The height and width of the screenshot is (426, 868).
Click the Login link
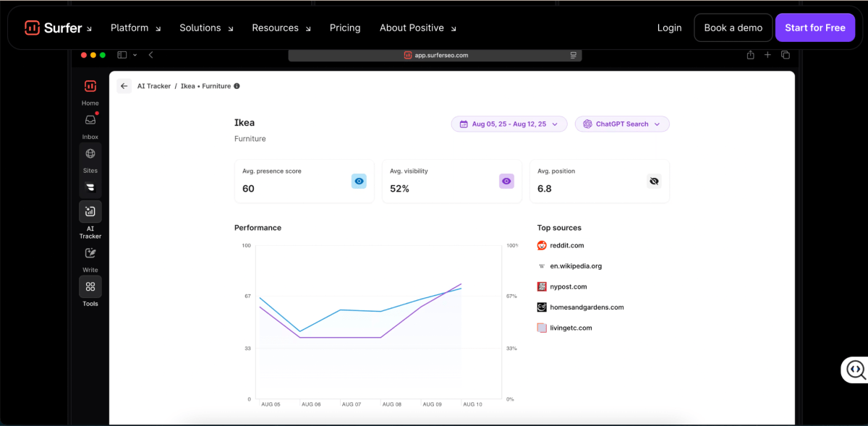669,27
